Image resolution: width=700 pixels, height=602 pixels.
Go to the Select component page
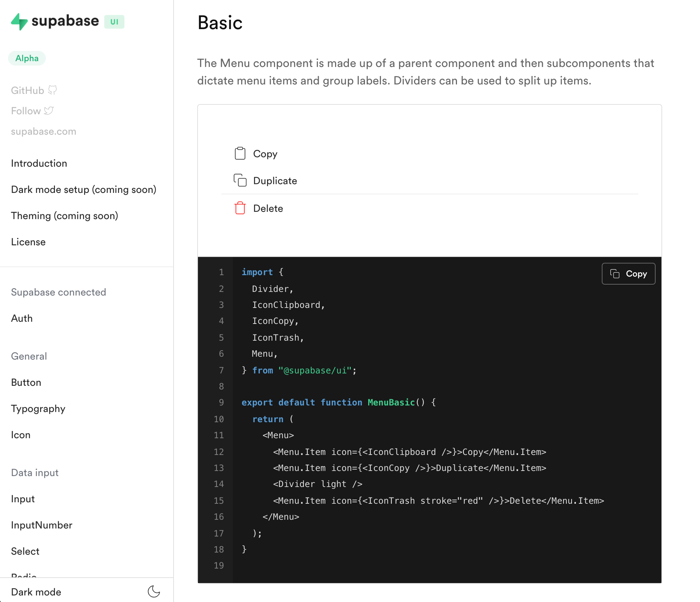(x=25, y=551)
